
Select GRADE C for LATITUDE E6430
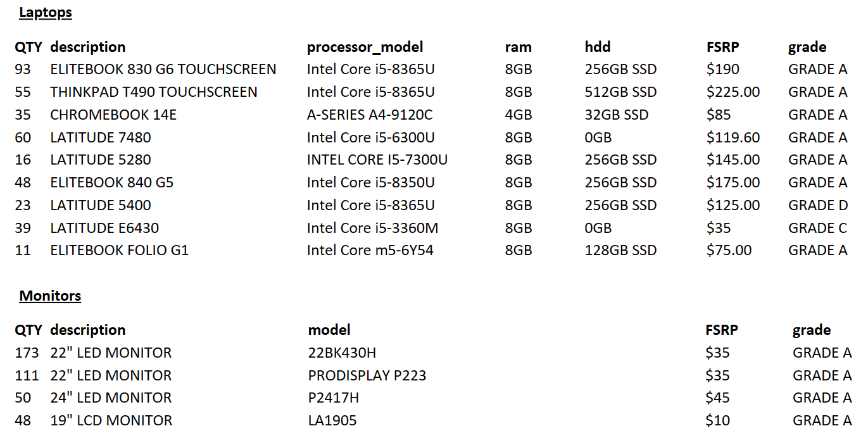[x=817, y=228]
